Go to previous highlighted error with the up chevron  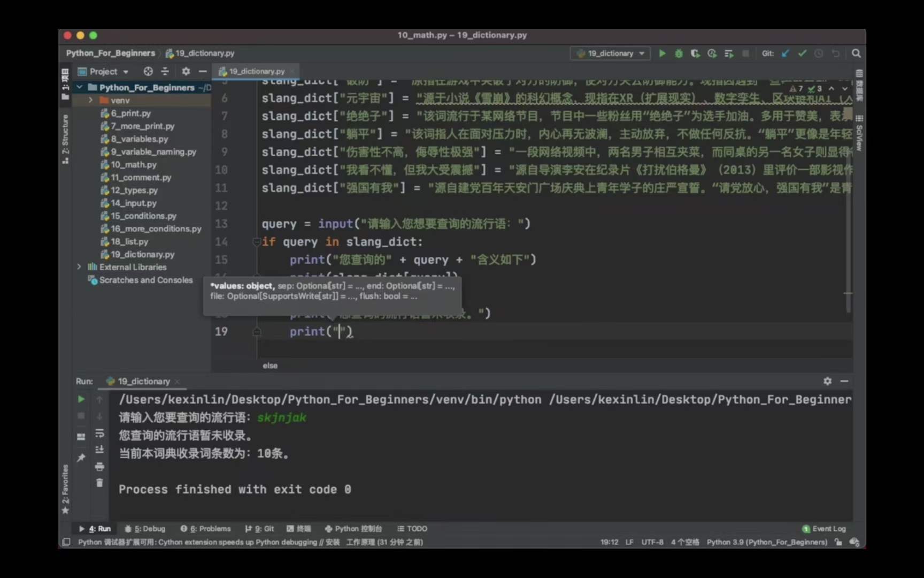pyautogui.click(x=831, y=89)
